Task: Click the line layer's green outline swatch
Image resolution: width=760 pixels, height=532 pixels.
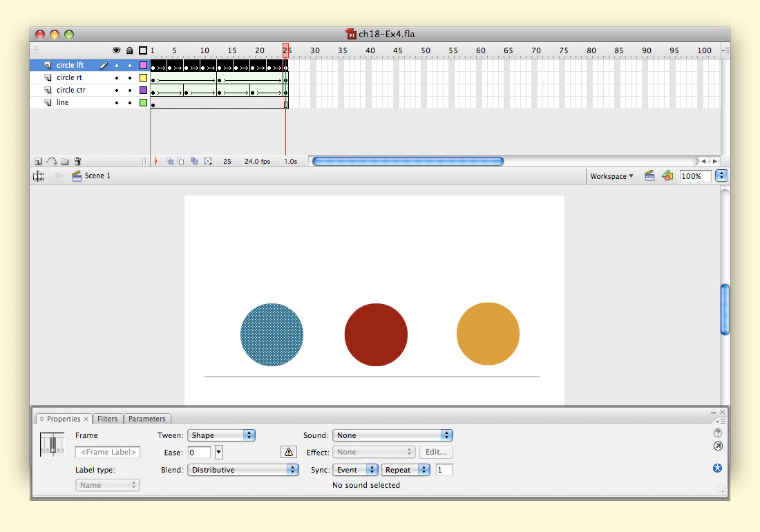Action: point(143,103)
